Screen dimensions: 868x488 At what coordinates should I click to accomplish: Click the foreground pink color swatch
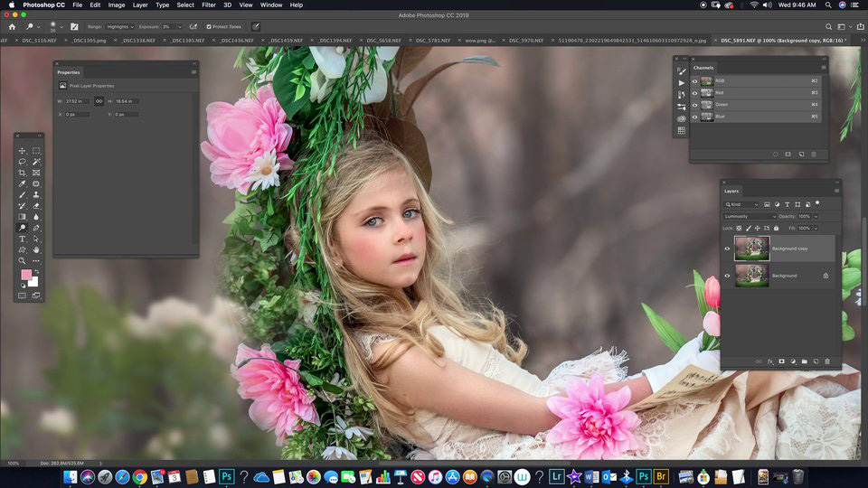coord(26,275)
